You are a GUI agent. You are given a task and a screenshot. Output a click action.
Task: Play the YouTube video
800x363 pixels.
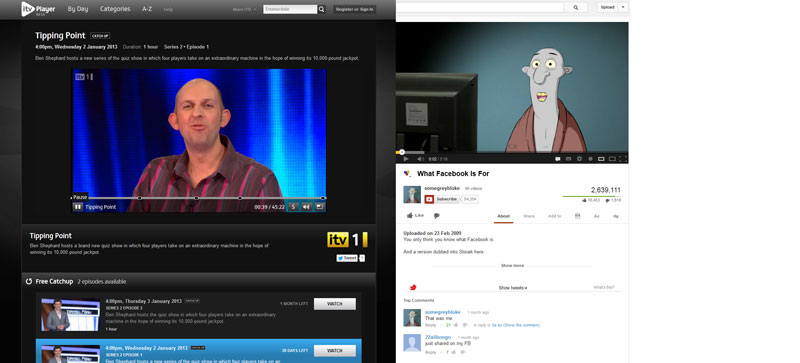(x=406, y=159)
